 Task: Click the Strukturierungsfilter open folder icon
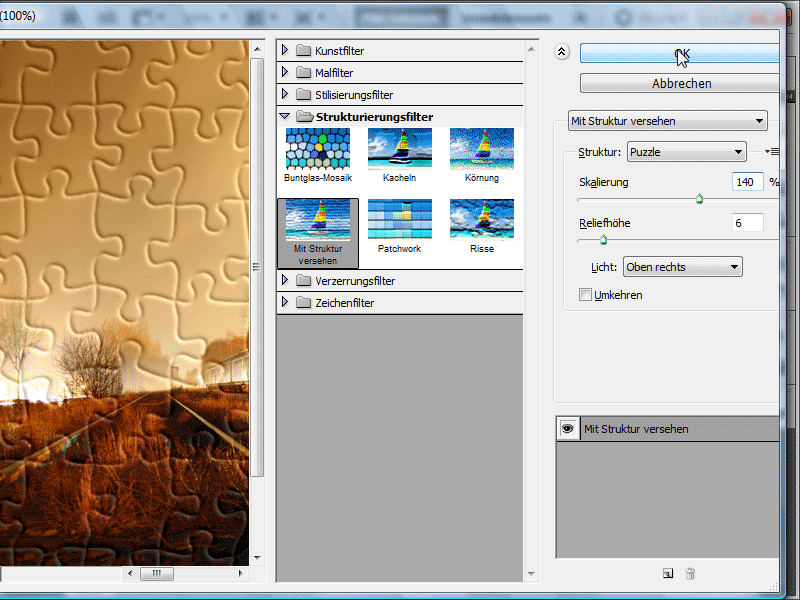click(305, 116)
